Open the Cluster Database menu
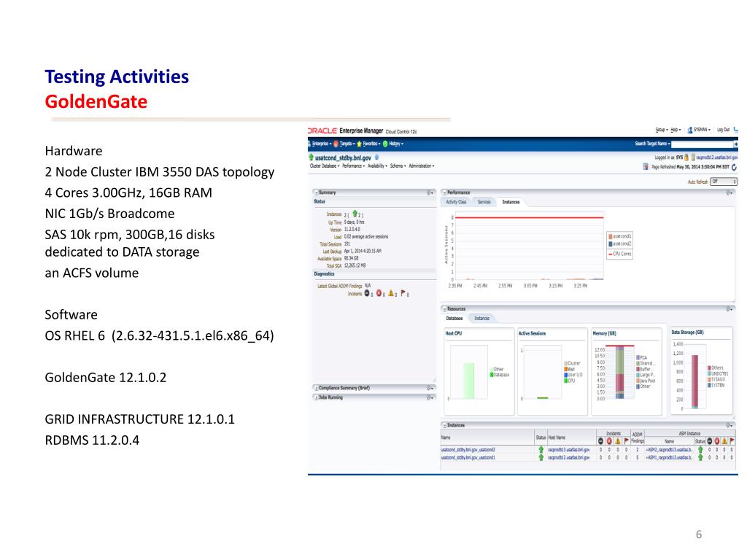This screenshot has width=747, height=560. 325,166
